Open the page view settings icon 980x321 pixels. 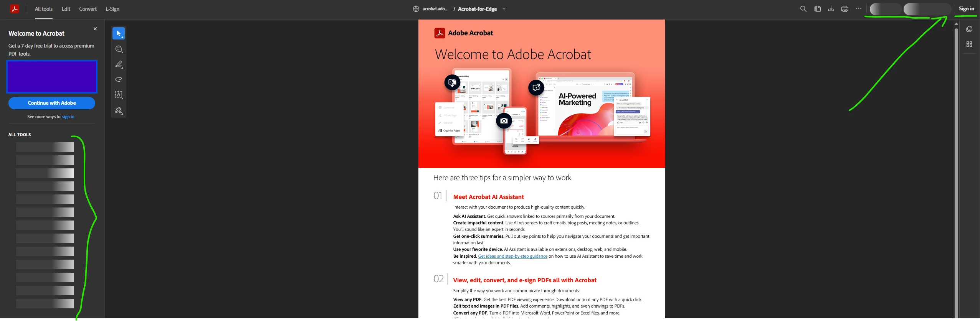pos(817,9)
